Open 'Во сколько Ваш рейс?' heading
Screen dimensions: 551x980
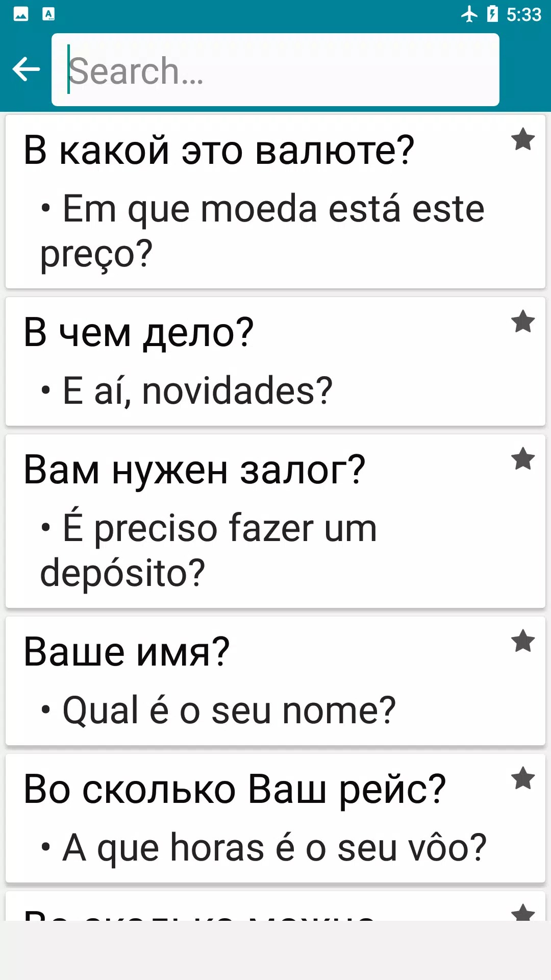[235, 790]
